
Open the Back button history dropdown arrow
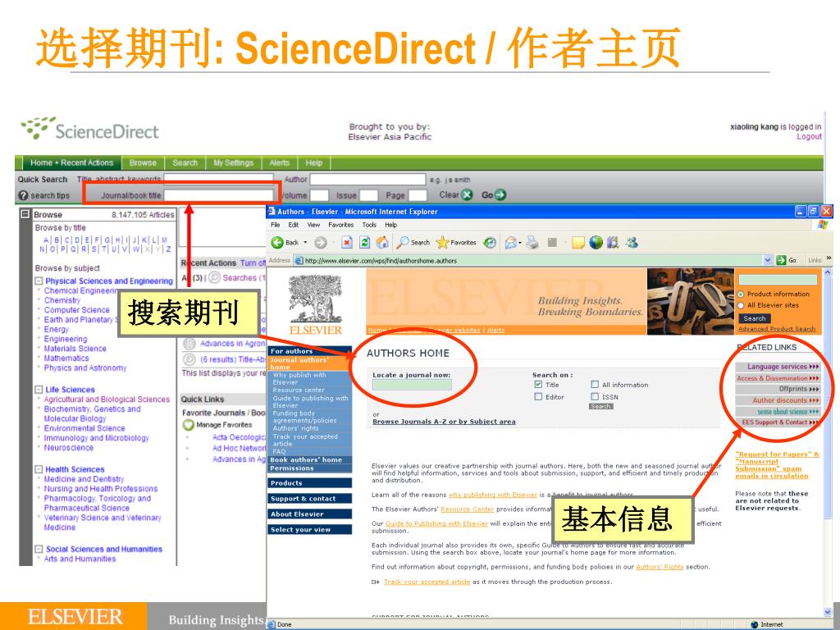(x=306, y=243)
